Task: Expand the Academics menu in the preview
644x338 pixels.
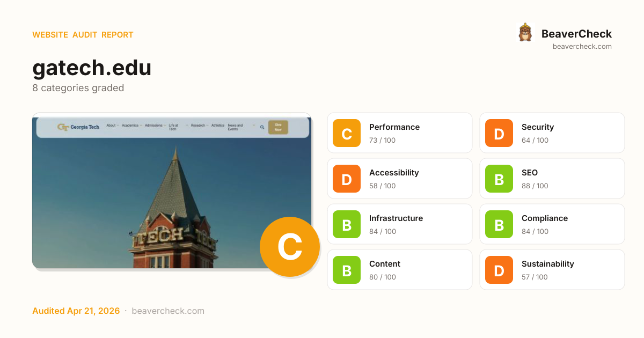Action: 130,126
